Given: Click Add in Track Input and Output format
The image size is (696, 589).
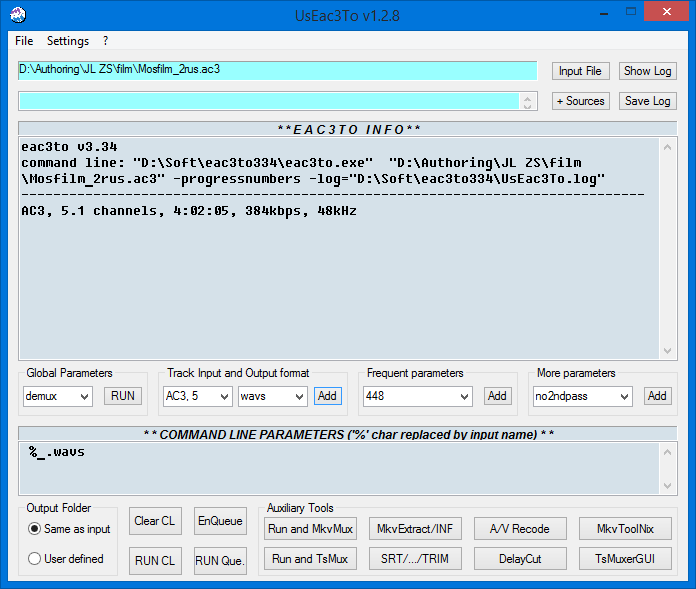Looking at the screenshot, I should [x=328, y=396].
